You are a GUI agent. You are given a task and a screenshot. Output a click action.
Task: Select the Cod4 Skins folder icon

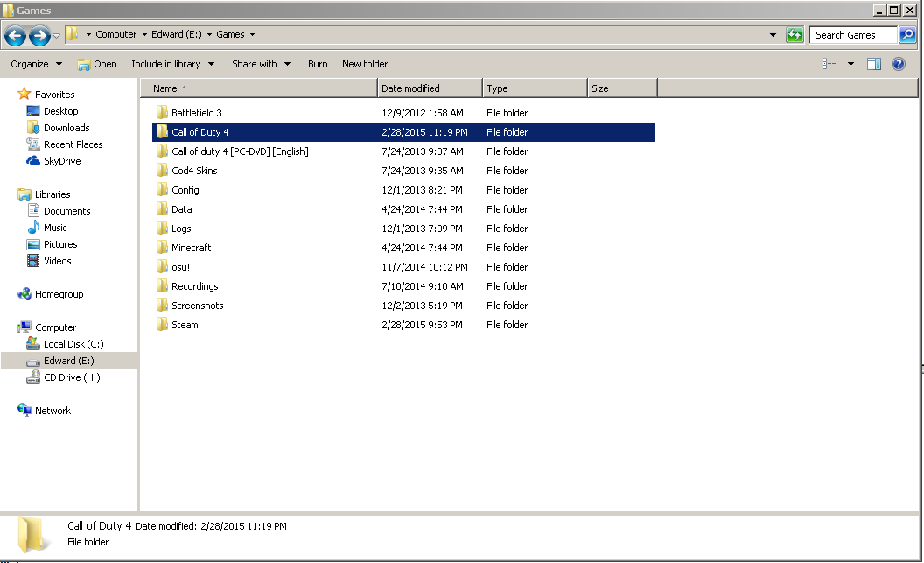(162, 170)
